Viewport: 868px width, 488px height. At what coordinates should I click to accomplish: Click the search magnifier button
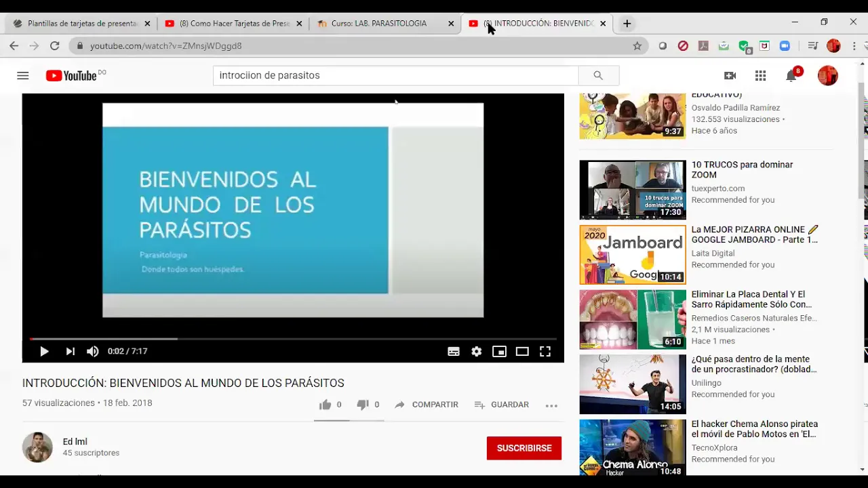pos(598,75)
